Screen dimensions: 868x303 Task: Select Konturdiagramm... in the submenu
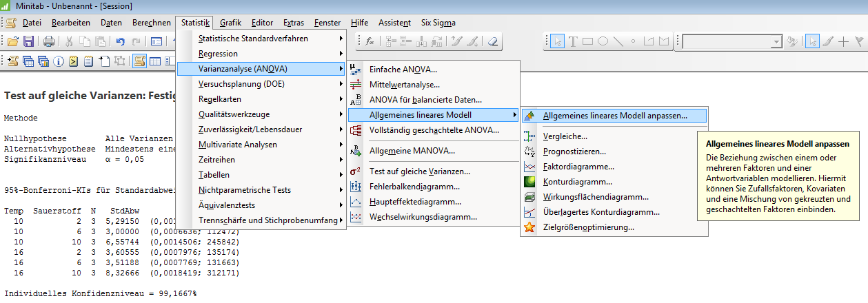[x=614, y=182]
